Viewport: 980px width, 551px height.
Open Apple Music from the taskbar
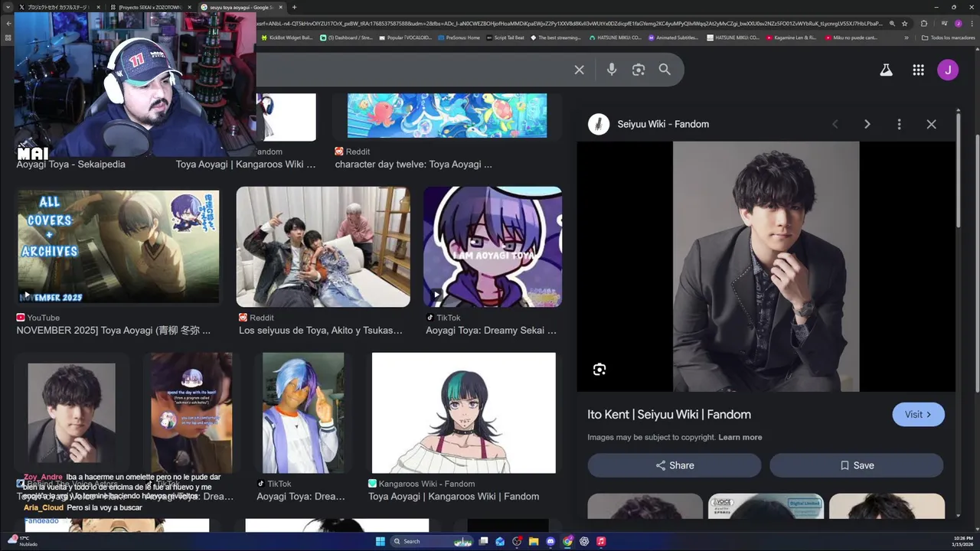pos(601,541)
